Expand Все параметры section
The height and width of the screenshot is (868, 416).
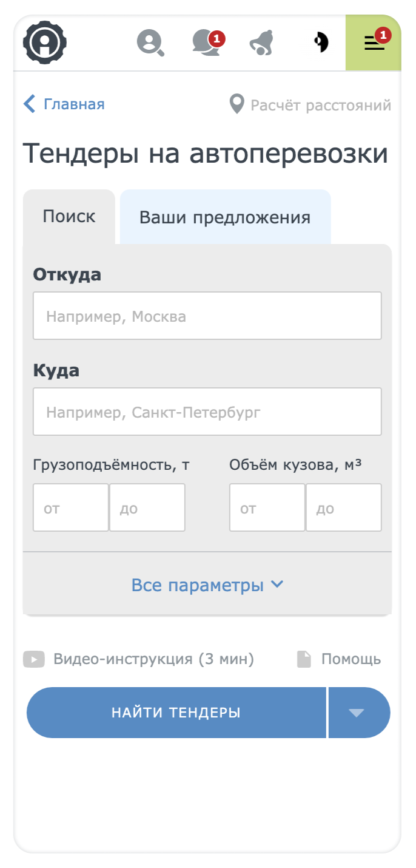click(x=207, y=585)
